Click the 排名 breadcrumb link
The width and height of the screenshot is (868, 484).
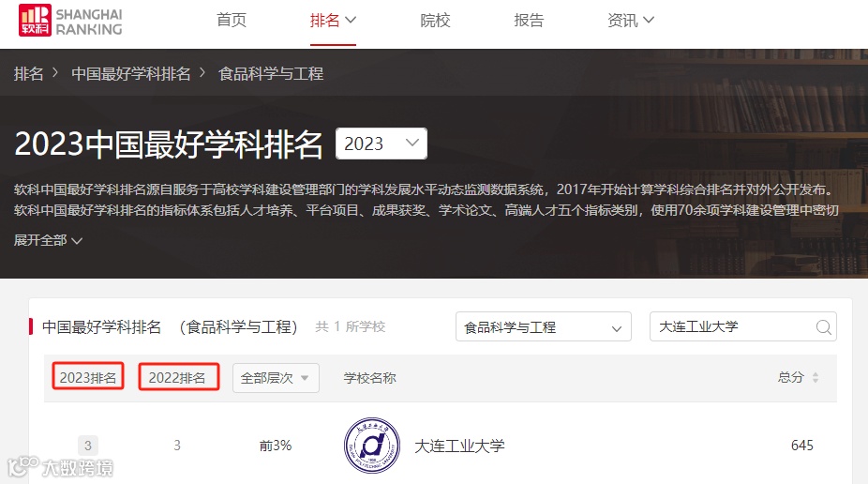29,74
